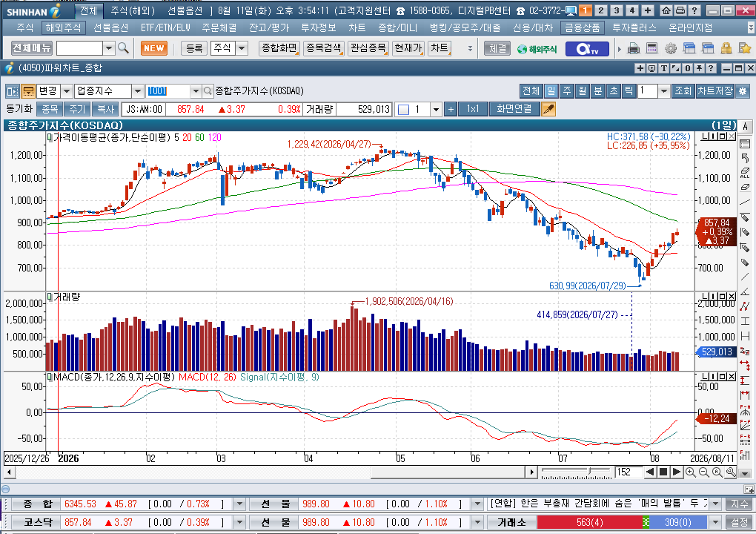Click the auto-zoom magnifier labeled A
Screen dimensions: 756x534
coord(717,472)
